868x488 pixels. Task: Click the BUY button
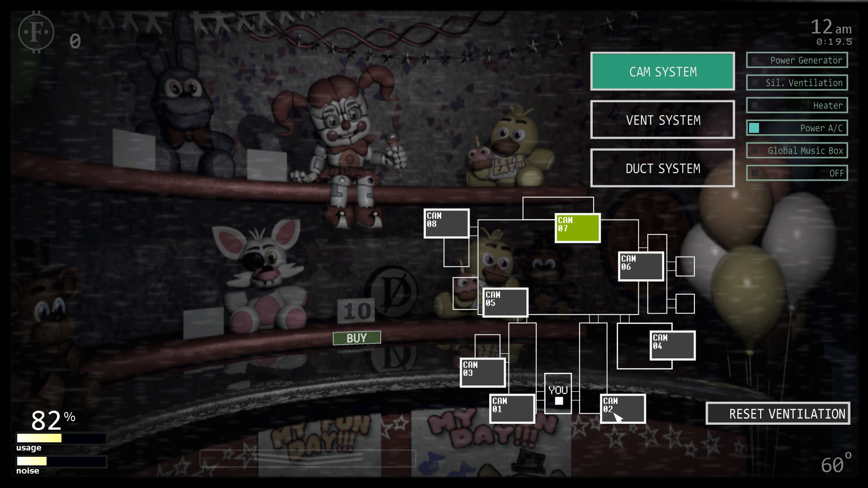356,338
